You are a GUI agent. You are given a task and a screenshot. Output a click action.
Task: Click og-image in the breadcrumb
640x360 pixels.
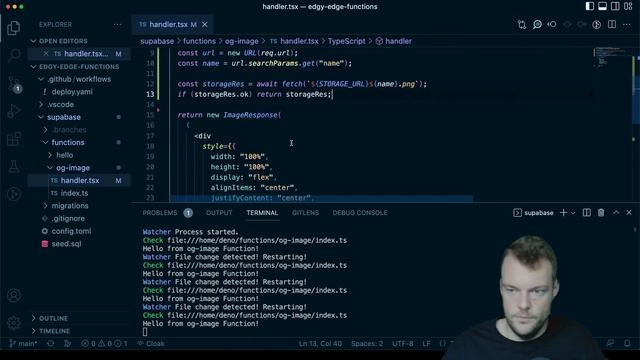(242, 41)
